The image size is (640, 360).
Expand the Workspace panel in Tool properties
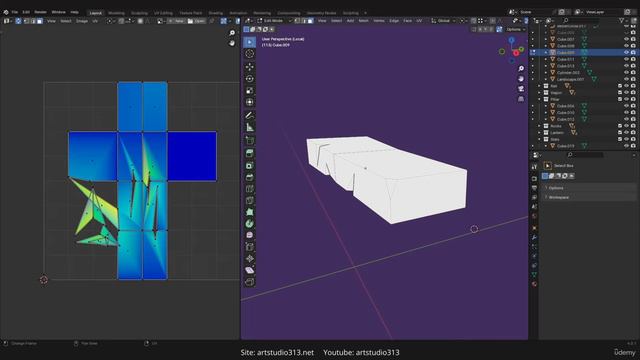click(589, 197)
